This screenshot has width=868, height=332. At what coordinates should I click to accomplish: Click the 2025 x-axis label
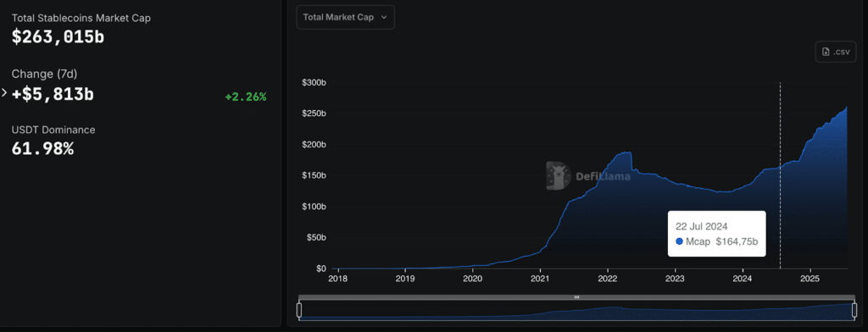810,279
